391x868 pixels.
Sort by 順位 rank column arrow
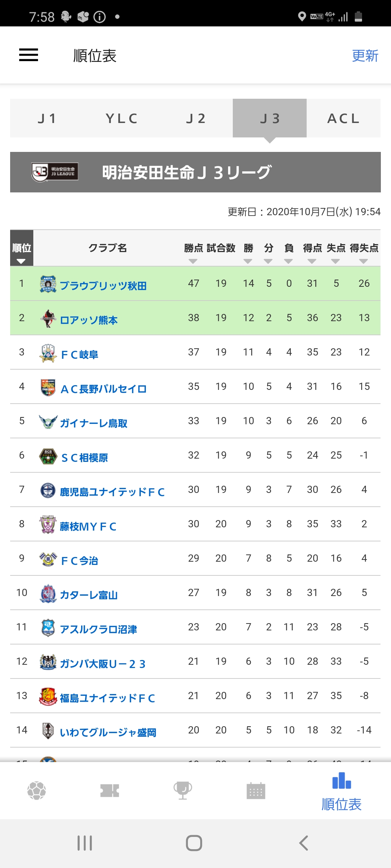tap(21, 261)
